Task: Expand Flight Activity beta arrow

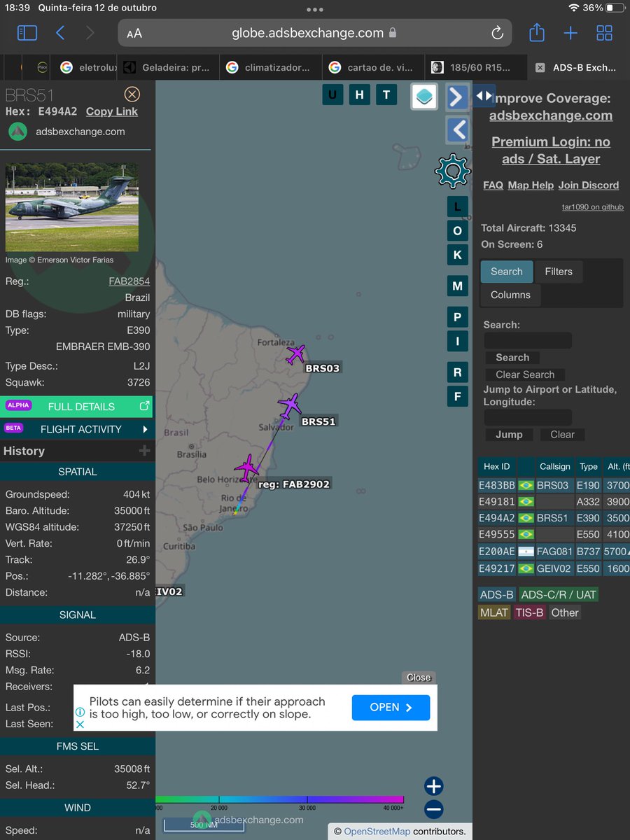Action: tap(145, 429)
